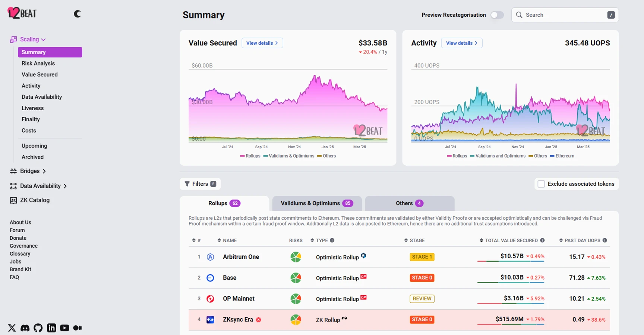Image resolution: width=644 pixels, height=335 pixels.
Task: Open Upcoming projects list
Action: (34, 146)
